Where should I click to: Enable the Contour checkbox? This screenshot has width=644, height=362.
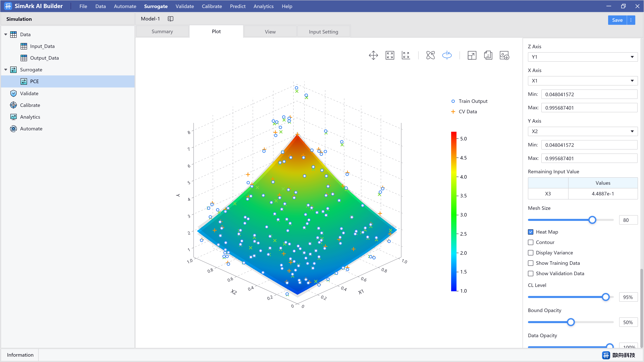530,242
